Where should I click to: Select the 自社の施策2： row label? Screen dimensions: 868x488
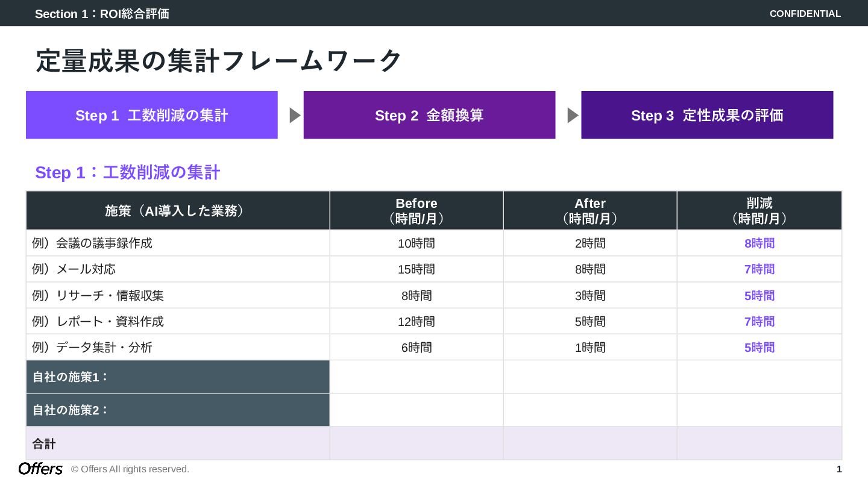pyautogui.click(x=71, y=410)
